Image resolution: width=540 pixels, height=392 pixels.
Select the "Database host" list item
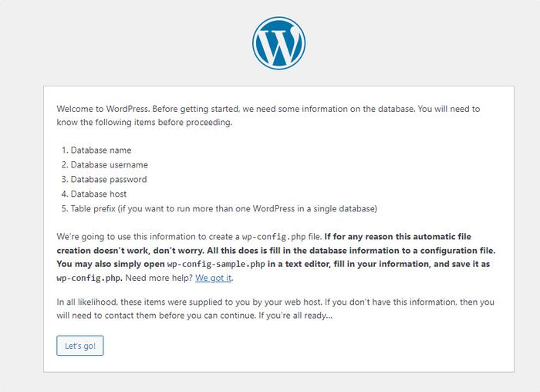coord(98,194)
